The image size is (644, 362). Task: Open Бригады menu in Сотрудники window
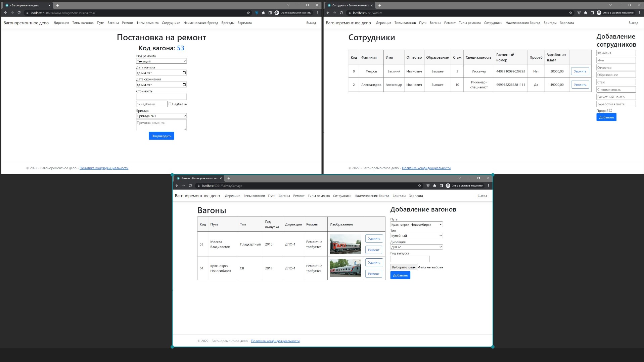tap(550, 23)
